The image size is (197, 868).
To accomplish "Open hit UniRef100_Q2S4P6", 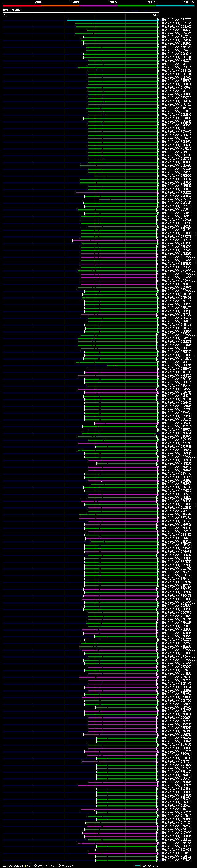I will (x=177, y=33).
